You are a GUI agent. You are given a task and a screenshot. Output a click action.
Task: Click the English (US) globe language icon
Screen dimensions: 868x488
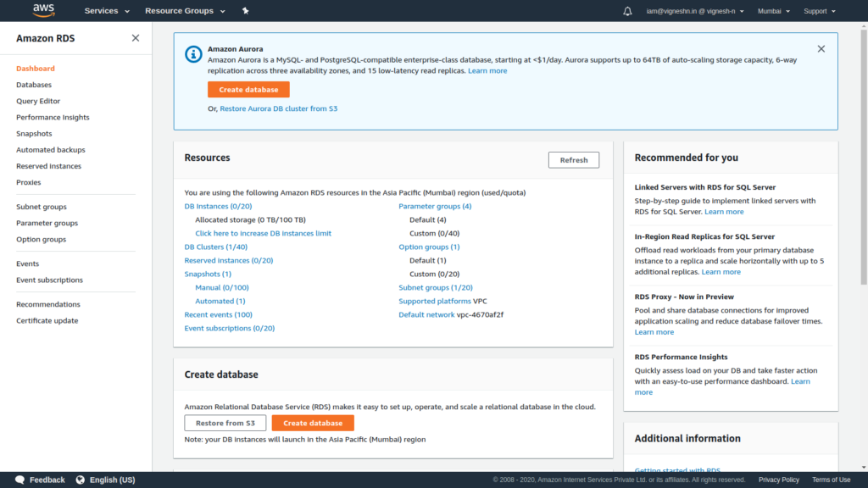[81, 480]
